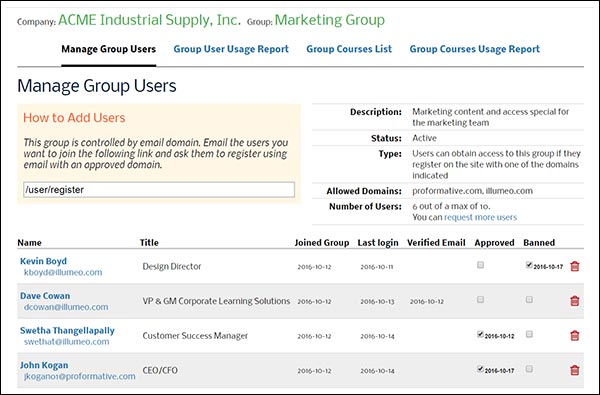Click the Approved column header

[494, 243]
